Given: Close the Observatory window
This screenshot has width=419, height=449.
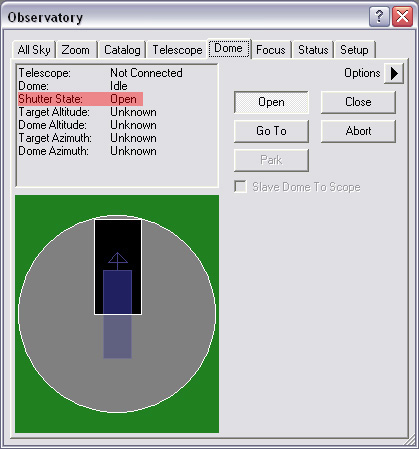Looking at the screenshot, I should coord(402,16).
